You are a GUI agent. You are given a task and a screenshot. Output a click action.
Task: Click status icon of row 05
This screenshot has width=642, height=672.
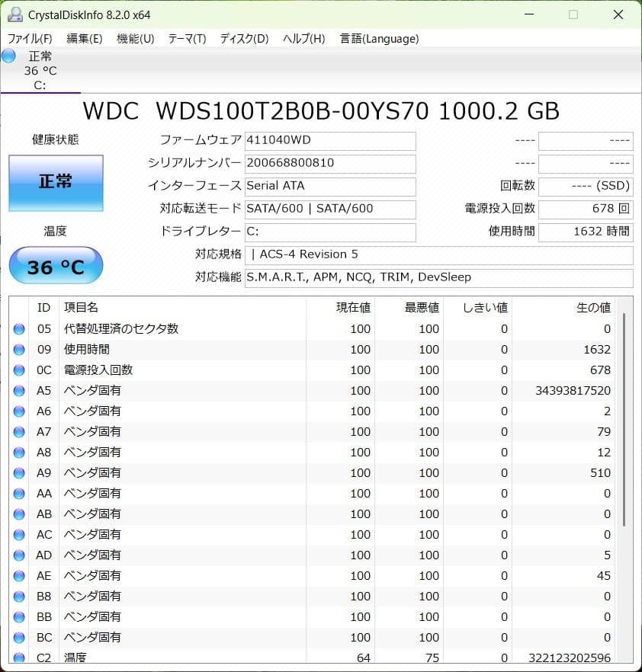click(19, 329)
